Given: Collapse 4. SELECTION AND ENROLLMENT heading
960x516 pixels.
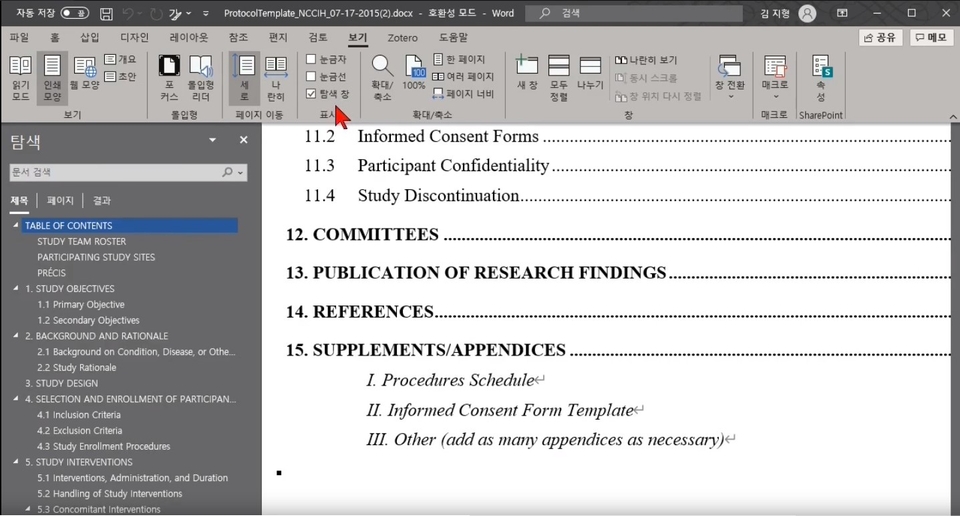Looking at the screenshot, I should [16, 398].
